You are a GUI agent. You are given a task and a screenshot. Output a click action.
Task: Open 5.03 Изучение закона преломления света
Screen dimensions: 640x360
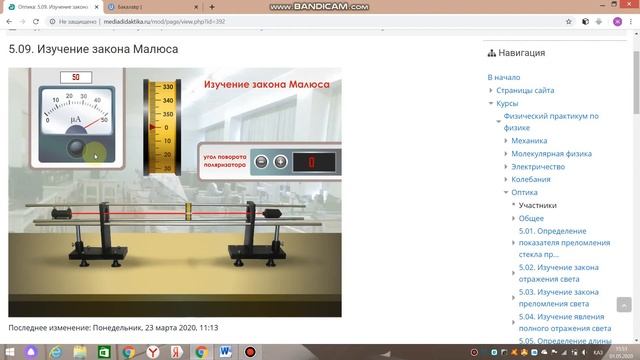[558, 298]
